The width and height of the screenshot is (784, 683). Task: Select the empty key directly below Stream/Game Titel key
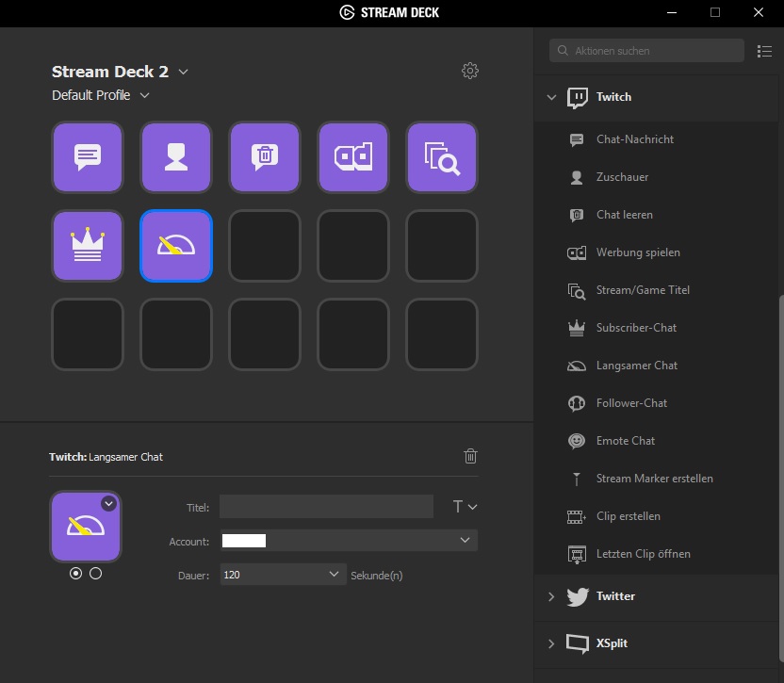442,246
